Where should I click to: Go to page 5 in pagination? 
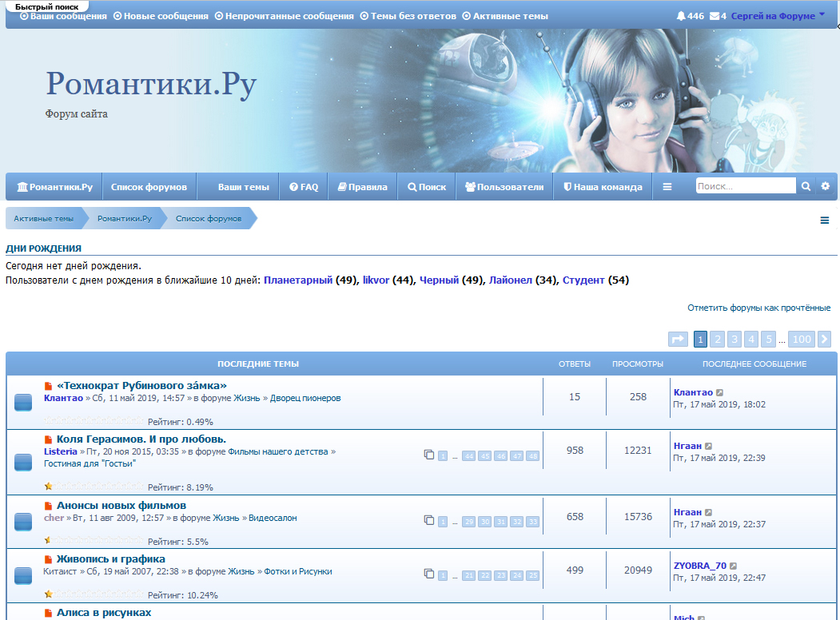tap(768, 339)
